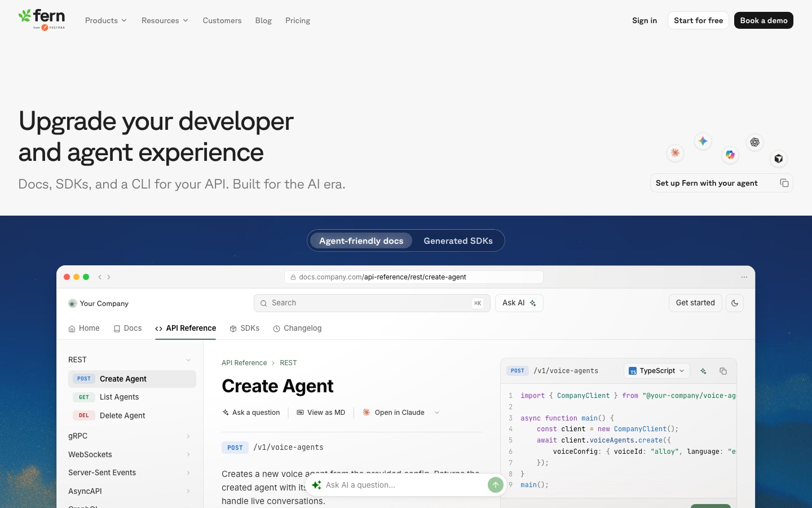Open the Pricing page link

point(298,20)
